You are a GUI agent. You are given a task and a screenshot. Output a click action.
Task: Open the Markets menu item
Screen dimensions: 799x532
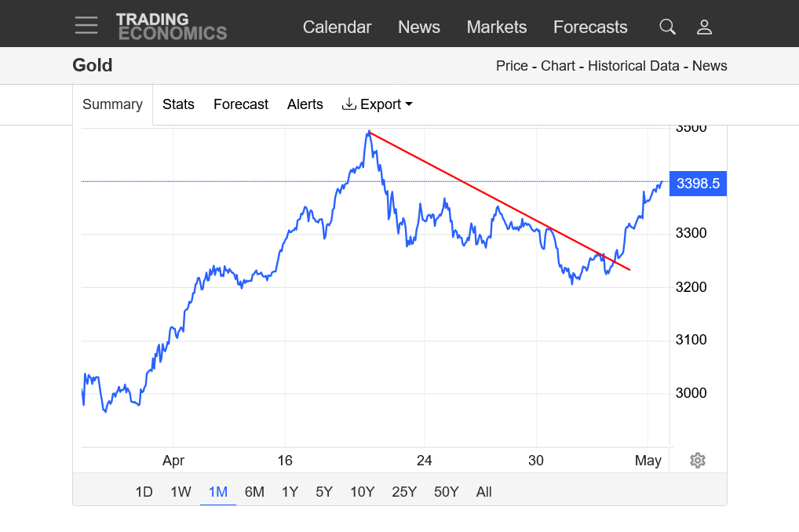pyautogui.click(x=497, y=27)
